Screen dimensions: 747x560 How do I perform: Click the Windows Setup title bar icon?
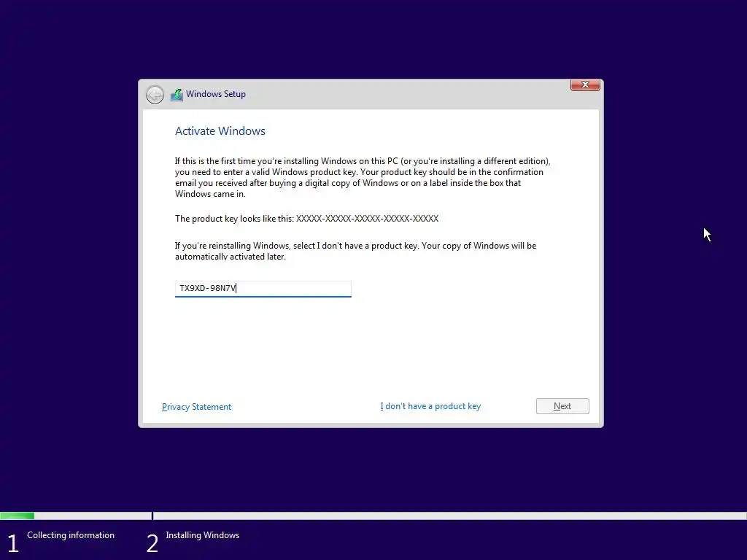(177, 94)
